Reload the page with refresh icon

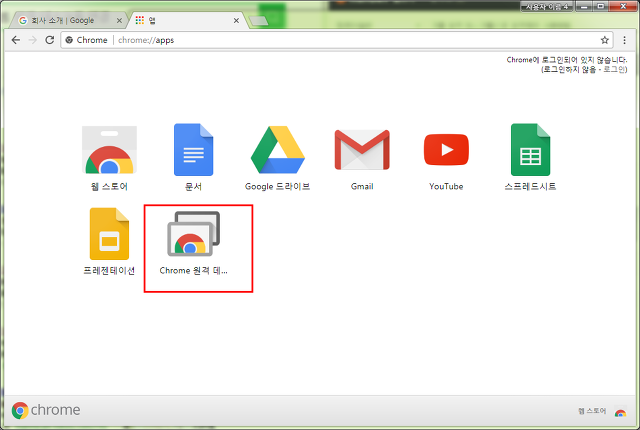click(49, 40)
